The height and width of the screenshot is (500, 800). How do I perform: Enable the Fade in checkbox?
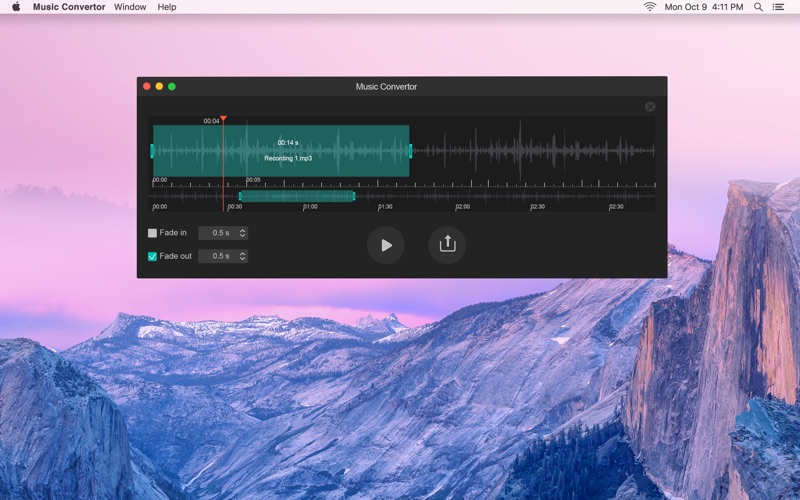tap(152, 233)
